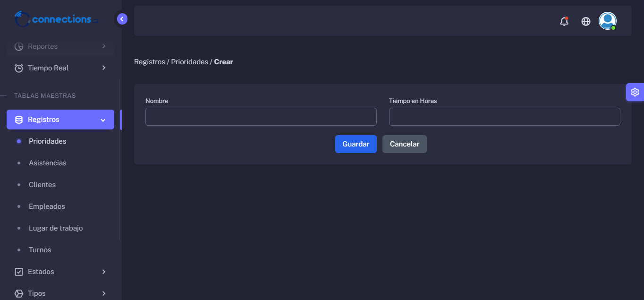Click the Connections logo
The image size is (644, 300).
(x=56, y=19)
